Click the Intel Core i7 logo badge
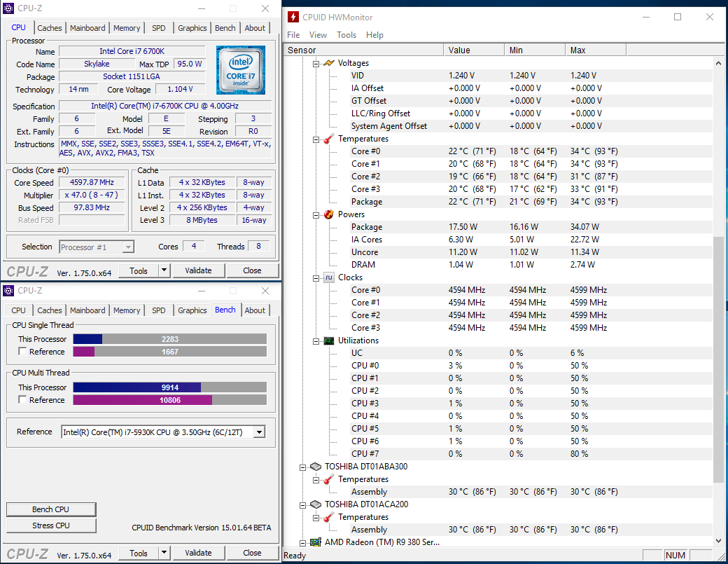The width and height of the screenshot is (728, 564). point(241,69)
